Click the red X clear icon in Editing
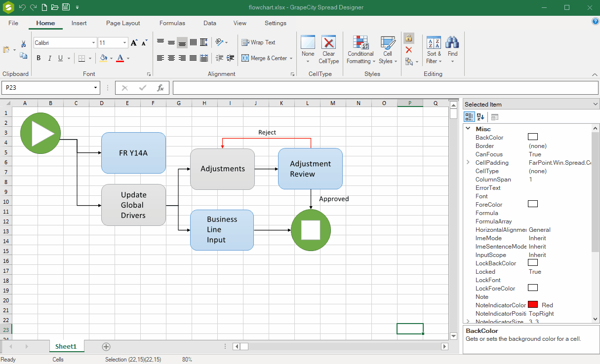This screenshot has height=364, width=600. [x=408, y=50]
